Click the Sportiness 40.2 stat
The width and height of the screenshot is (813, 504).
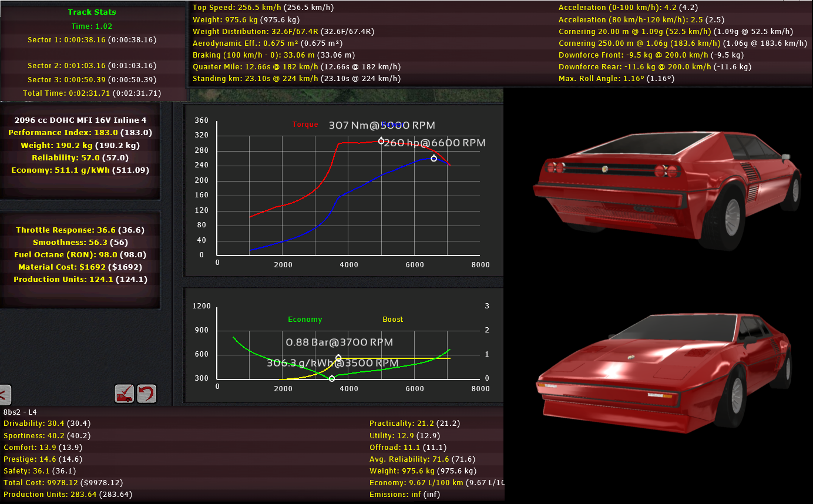(47, 435)
